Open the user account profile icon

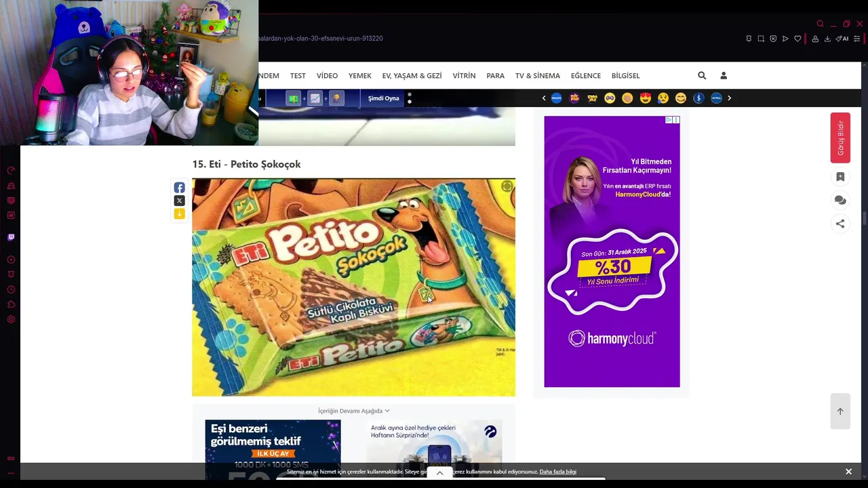click(x=724, y=75)
